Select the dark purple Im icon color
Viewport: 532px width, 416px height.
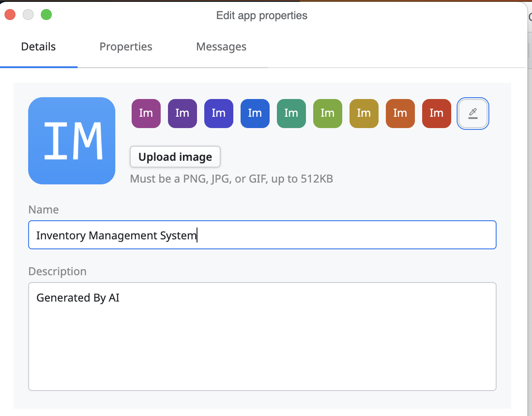[x=182, y=114]
